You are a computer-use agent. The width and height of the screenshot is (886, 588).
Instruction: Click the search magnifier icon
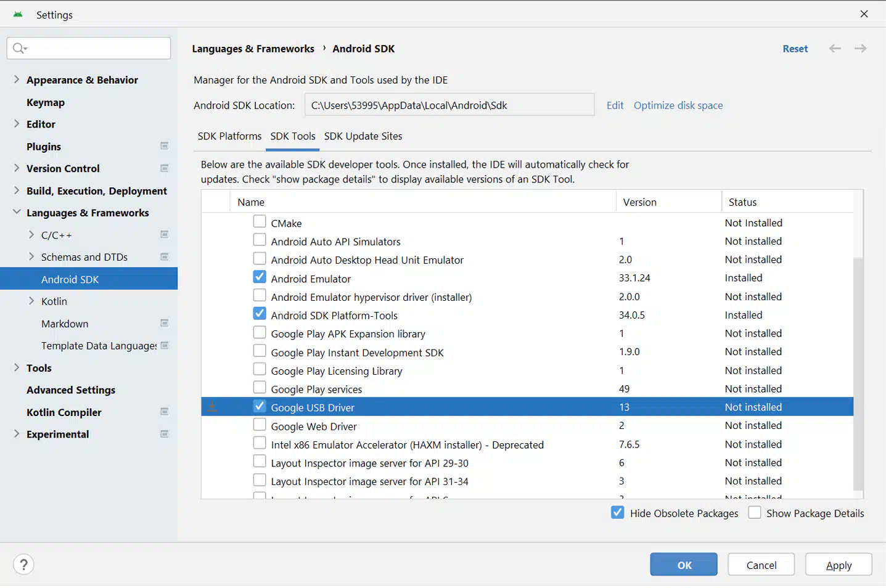20,48
